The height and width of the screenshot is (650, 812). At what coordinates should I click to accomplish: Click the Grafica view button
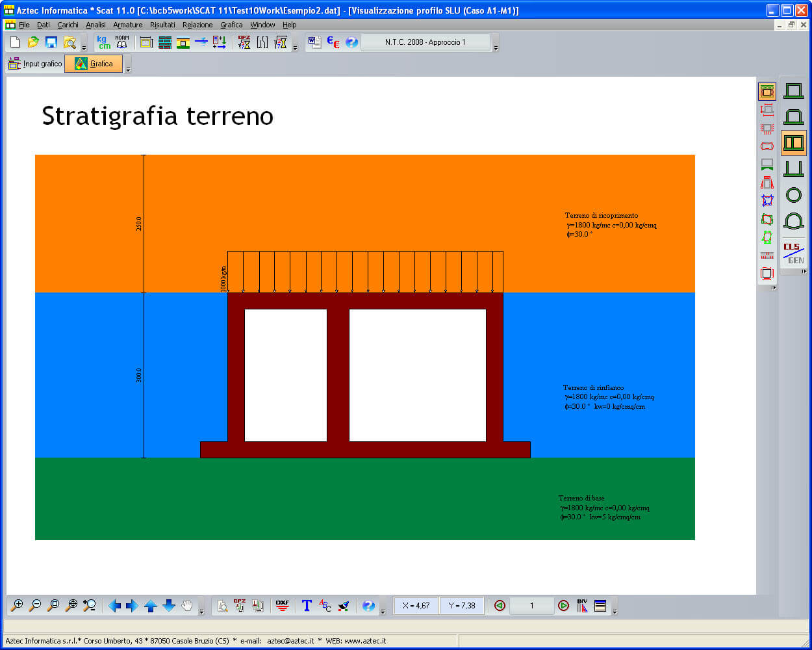pyautogui.click(x=94, y=64)
